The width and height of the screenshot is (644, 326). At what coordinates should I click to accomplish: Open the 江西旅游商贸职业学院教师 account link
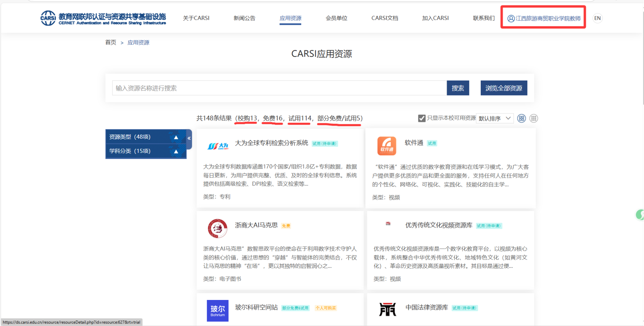[548, 18]
